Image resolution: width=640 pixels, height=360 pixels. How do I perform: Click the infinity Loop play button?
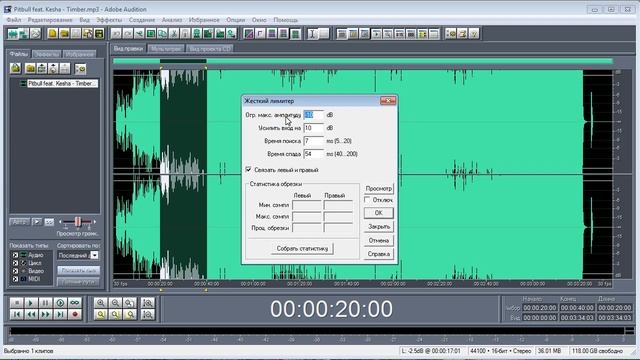click(x=75, y=303)
